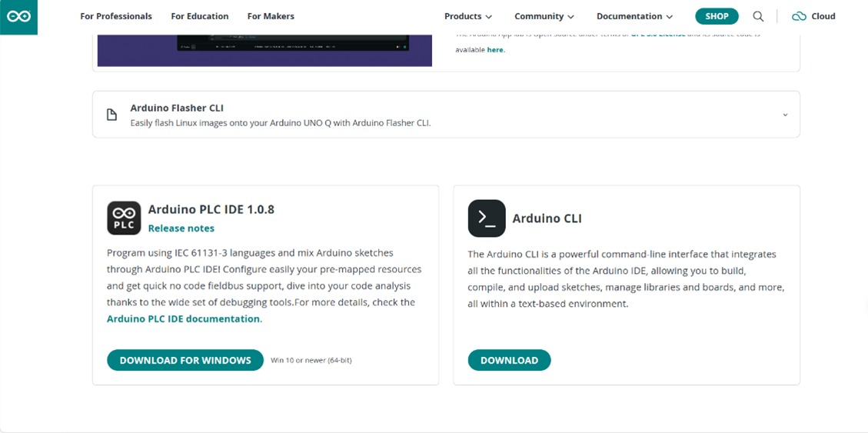The image size is (868, 433).
Task: Open the Community dropdown menu
Action: pyautogui.click(x=544, y=17)
